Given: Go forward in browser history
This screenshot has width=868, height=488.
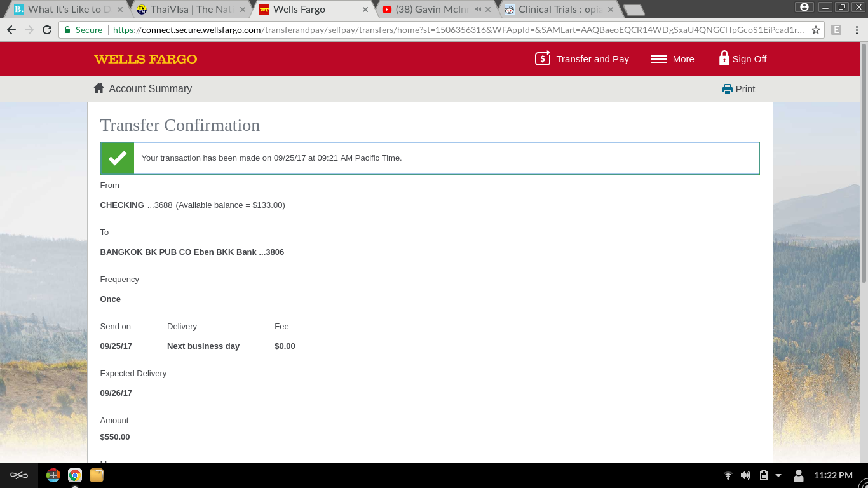Looking at the screenshot, I should [29, 30].
